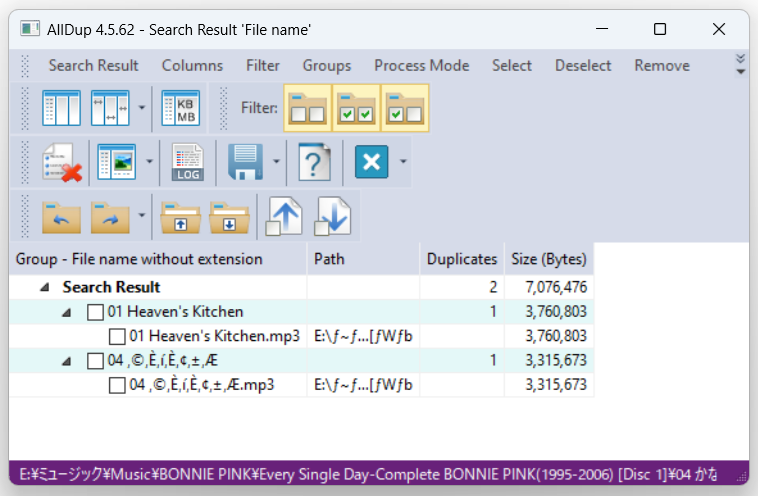The width and height of the screenshot is (758, 496).
Task: Check the 01 Heaven's Kitchen.mp3 file checkbox
Action: (117, 336)
